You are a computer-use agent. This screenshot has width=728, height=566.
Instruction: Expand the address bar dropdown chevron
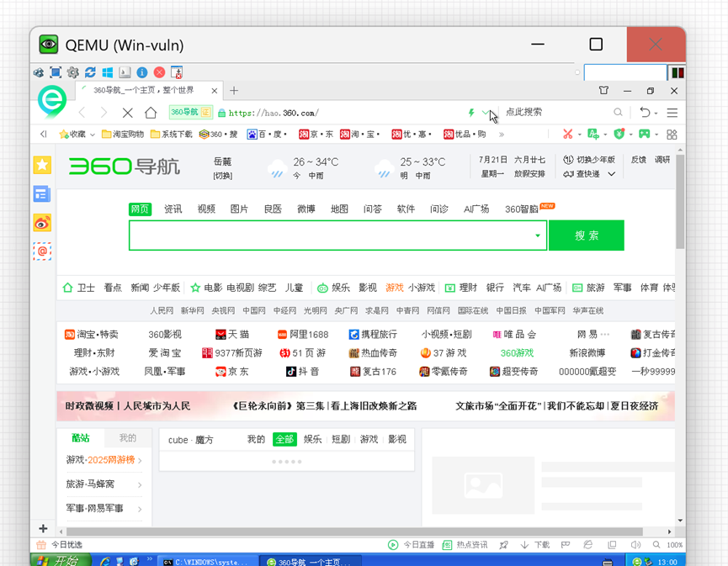485,112
